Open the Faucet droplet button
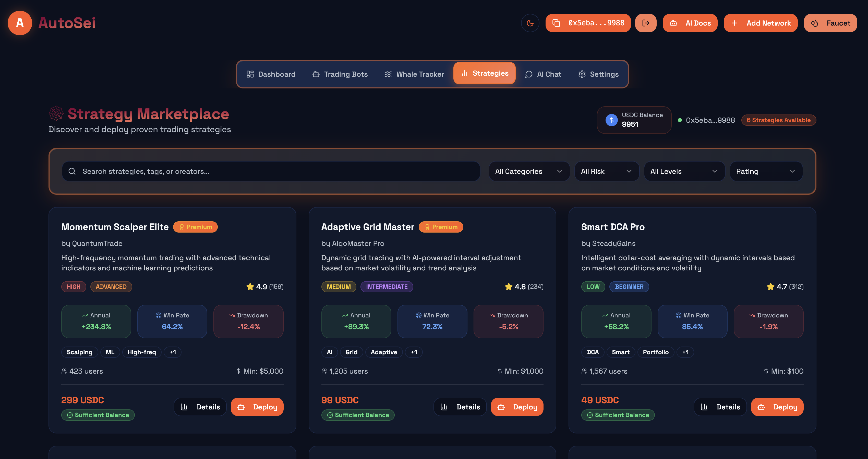868x459 pixels. [x=830, y=23]
